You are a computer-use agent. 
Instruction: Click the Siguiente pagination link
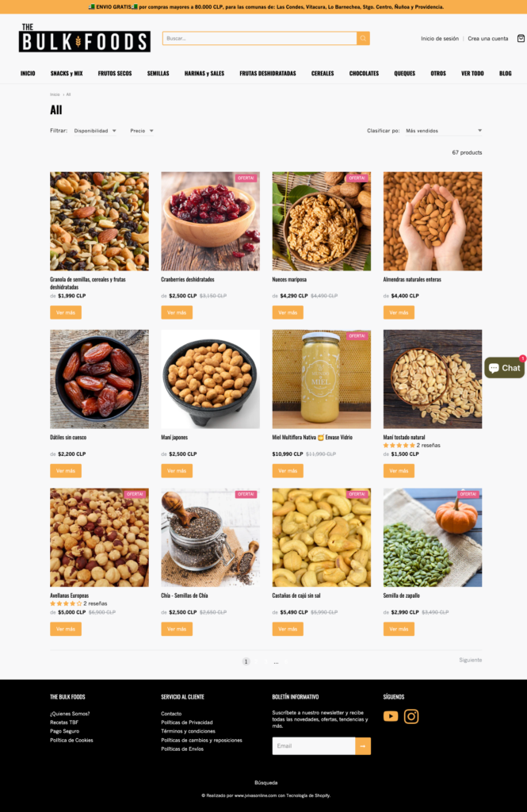point(470,660)
